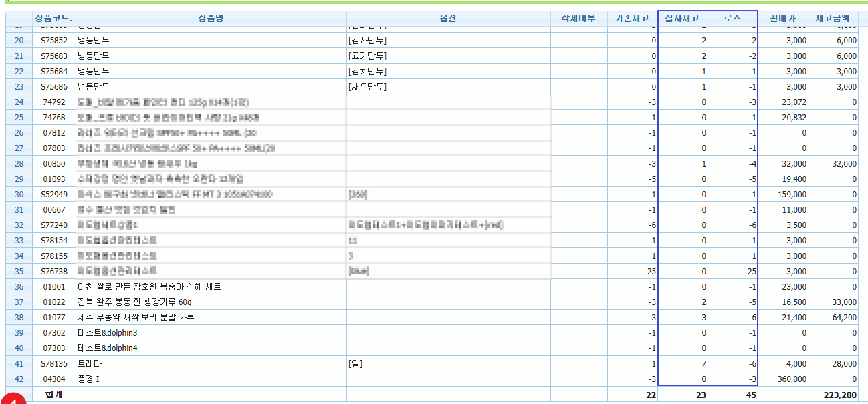Click the 합계 total row label
868x404 pixels.
(53, 395)
